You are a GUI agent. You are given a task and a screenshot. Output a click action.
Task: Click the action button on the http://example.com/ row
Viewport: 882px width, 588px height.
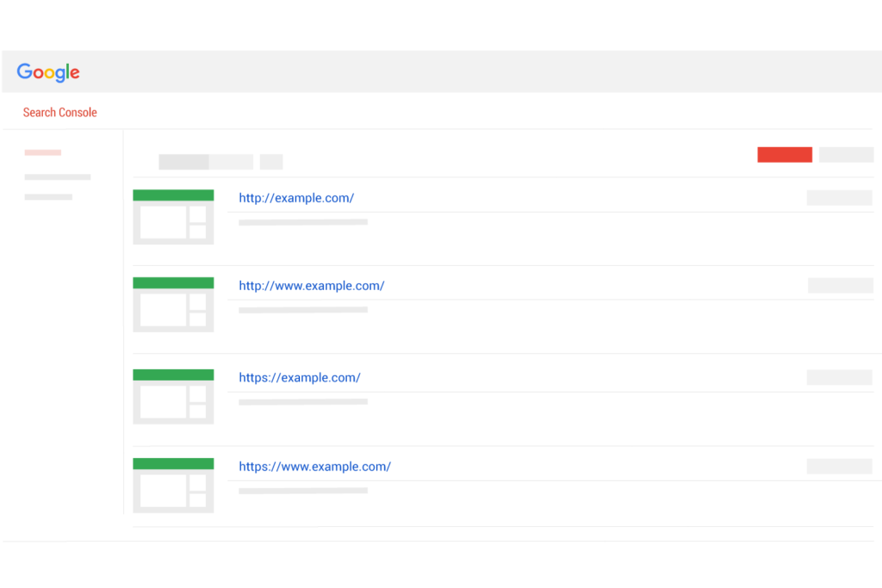840,197
